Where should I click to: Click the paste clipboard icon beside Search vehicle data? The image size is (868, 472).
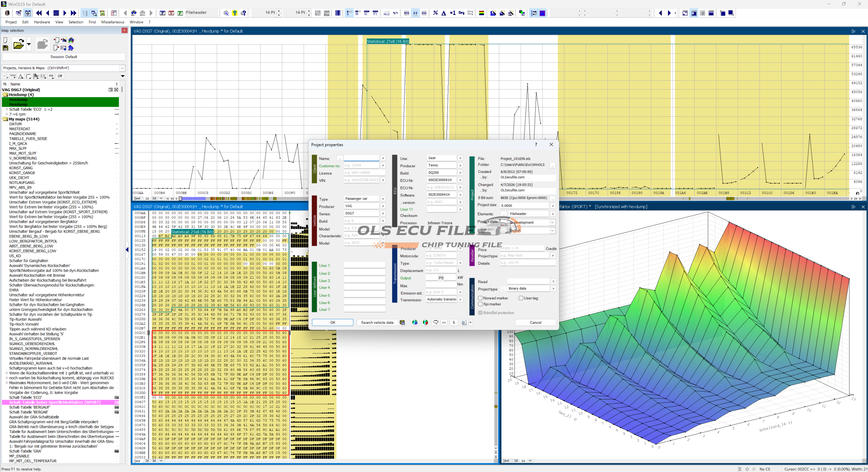pos(402,322)
